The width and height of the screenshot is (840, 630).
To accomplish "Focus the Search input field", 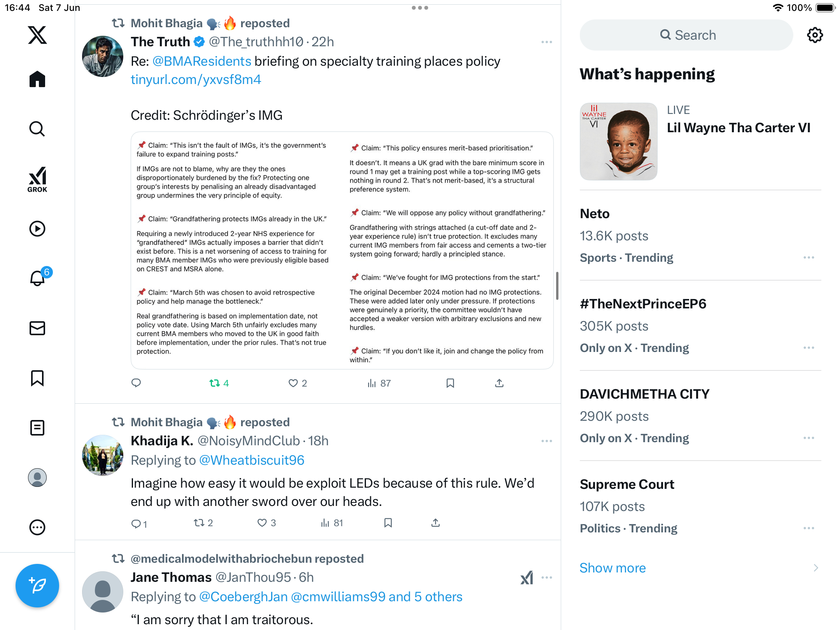I will click(686, 35).
